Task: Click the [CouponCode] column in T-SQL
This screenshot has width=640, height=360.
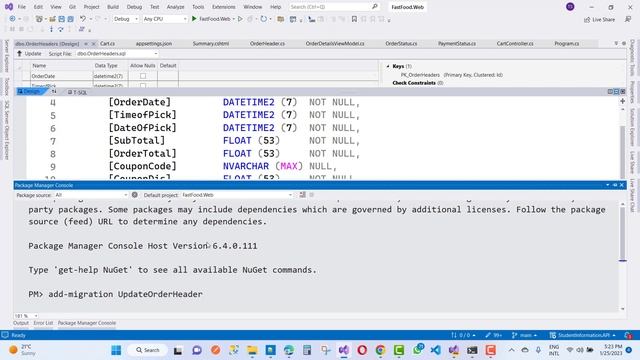Action: tap(142, 166)
